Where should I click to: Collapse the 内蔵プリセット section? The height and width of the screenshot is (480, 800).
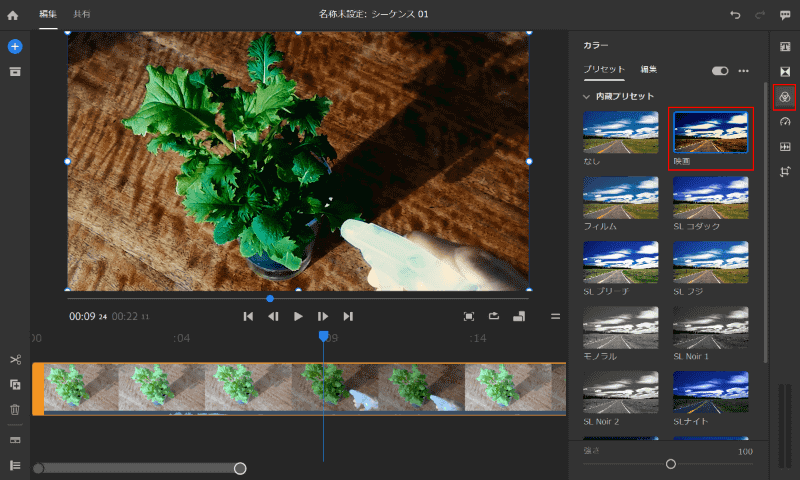click(x=587, y=96)
